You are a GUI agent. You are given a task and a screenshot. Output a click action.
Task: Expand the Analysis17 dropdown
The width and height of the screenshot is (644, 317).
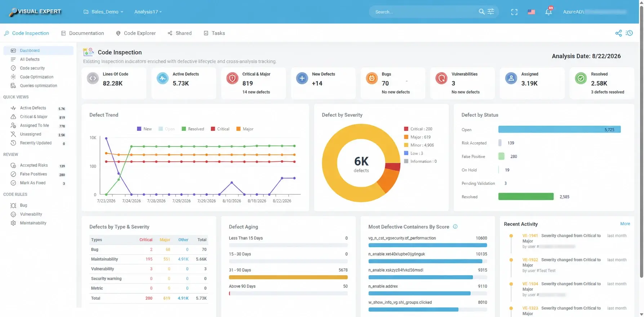point(148,12)
